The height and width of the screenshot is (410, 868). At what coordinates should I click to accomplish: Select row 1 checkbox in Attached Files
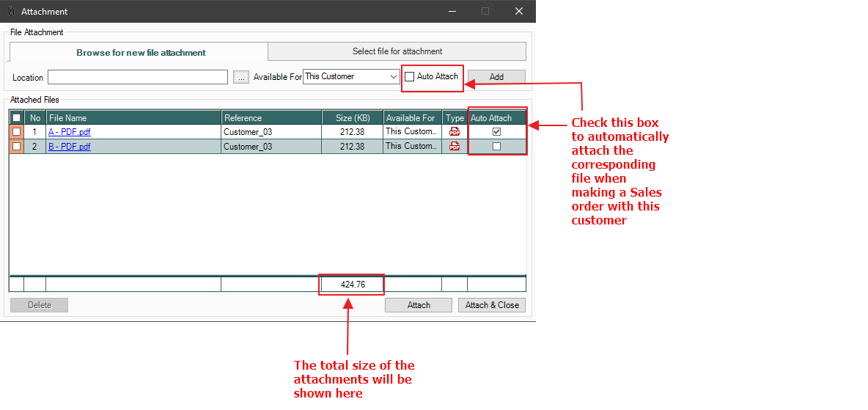pyautogui.click(x=16, y=132)
